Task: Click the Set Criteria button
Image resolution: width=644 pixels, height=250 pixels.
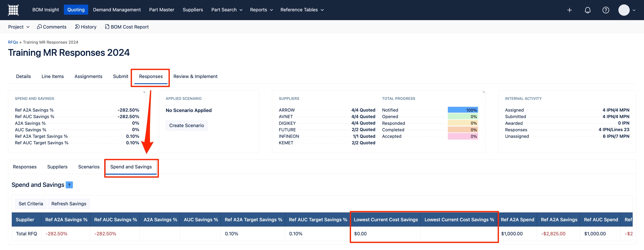Action: (31, 204)
